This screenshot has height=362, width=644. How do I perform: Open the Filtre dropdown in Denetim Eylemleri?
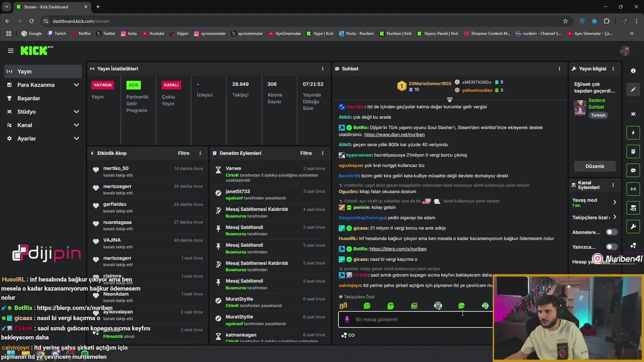pos(306,153)
